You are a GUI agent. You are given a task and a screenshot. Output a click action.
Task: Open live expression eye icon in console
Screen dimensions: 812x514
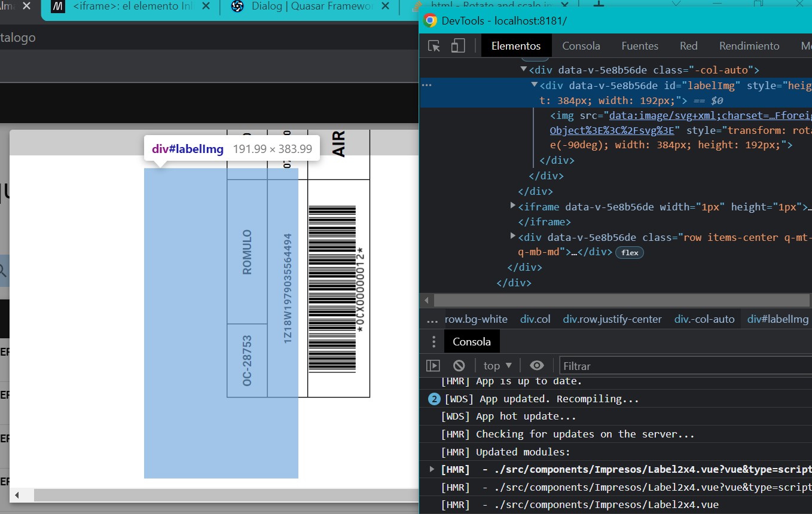(x=537, y=365)
